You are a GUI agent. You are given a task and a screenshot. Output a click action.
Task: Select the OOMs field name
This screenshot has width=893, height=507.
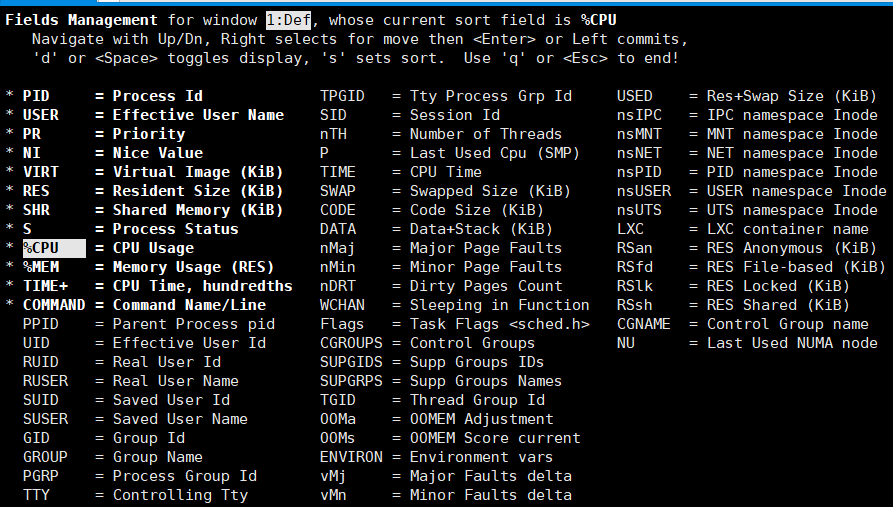[x=337, y=438]
